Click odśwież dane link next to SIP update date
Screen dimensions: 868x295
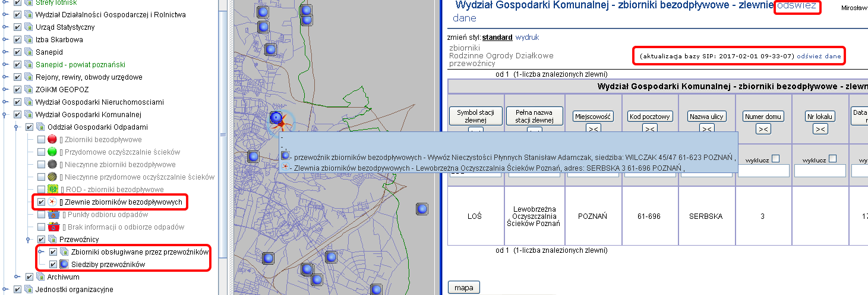point(819,56)
